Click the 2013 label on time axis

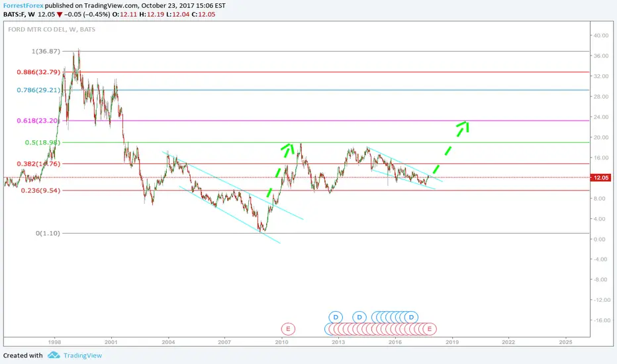338,342
